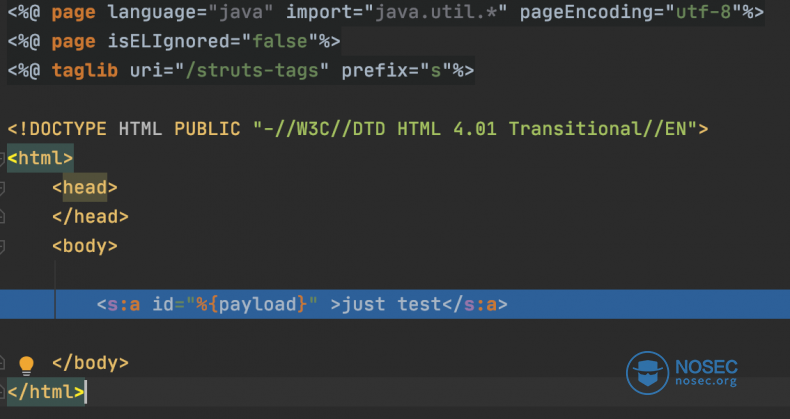Click the isELIgnored attribute name
790x419 pixels.
pos(168,41)
